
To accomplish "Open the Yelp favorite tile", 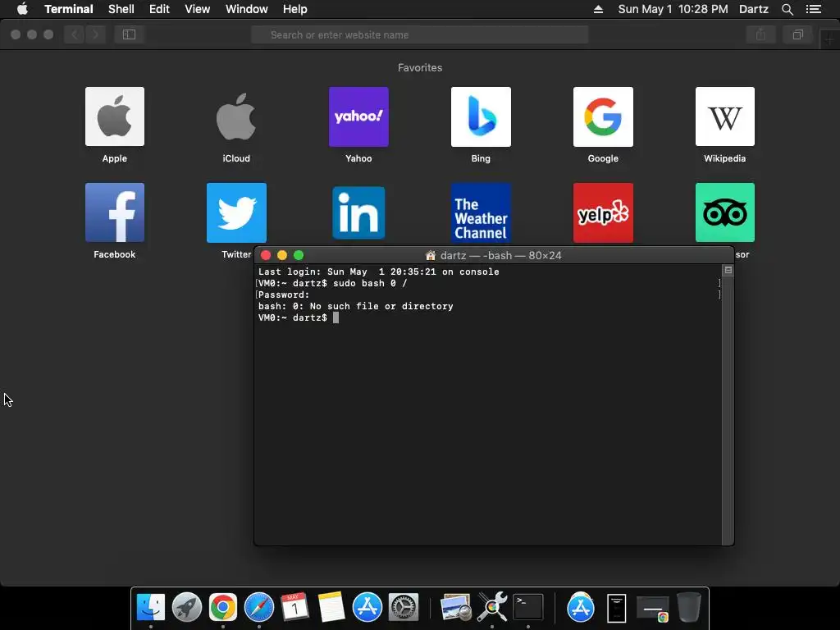I will 603,212.
